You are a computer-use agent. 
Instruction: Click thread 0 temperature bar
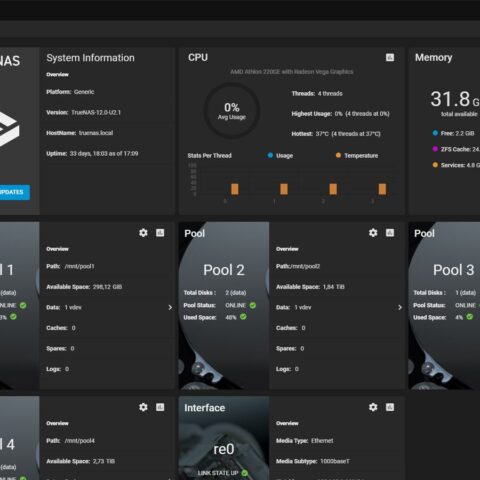click(x=235, y=189)
